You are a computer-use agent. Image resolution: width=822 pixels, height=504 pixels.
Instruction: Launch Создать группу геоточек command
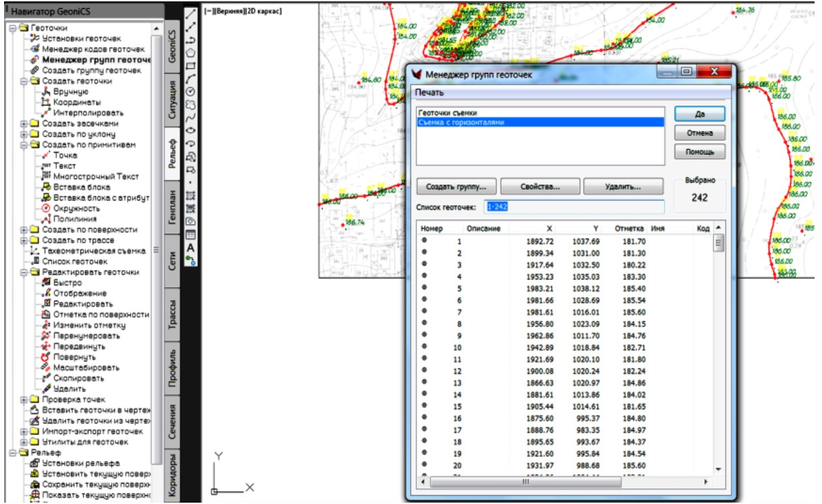(x=91, y=70)
